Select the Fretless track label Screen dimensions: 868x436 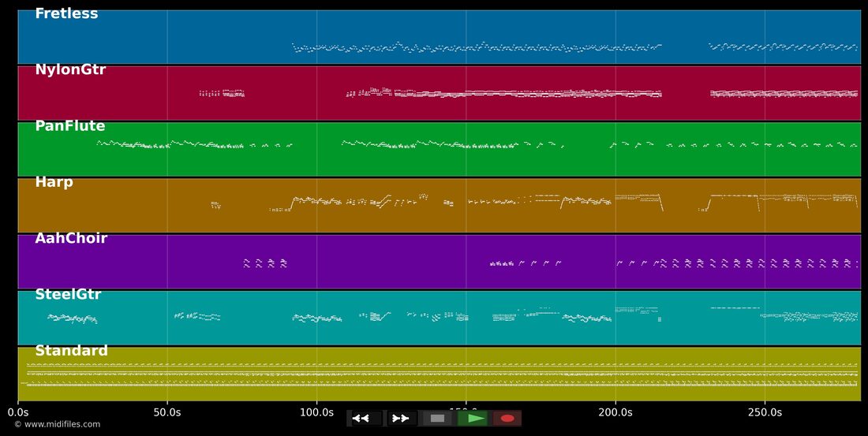(x=66, y=14)
